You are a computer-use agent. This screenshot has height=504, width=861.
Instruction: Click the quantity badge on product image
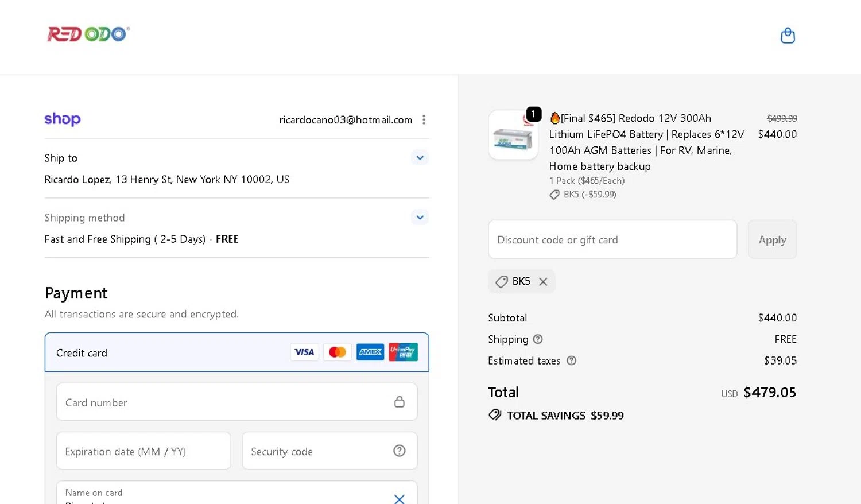click(534, 114)
